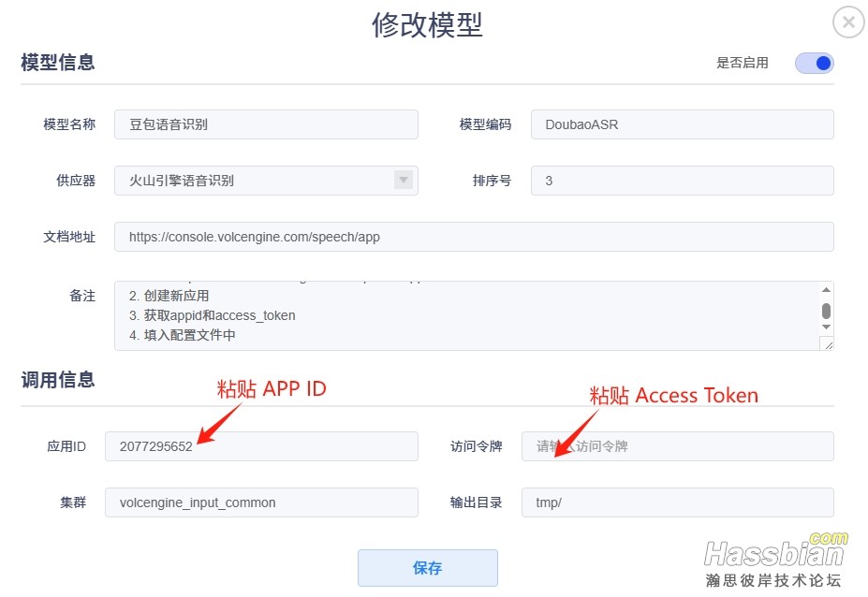Click the note line "2. 创建新应用"

click(169, 296)
